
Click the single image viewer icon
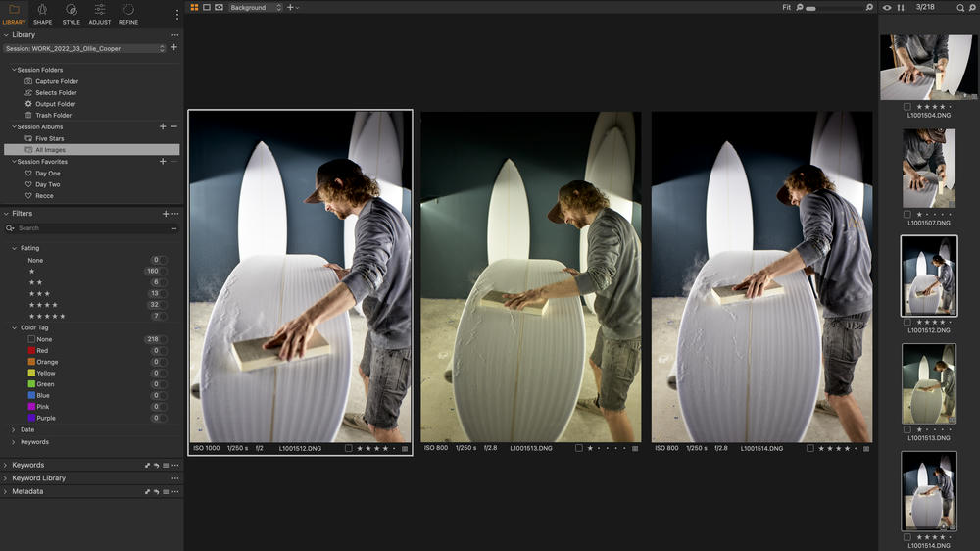(207, 7)
